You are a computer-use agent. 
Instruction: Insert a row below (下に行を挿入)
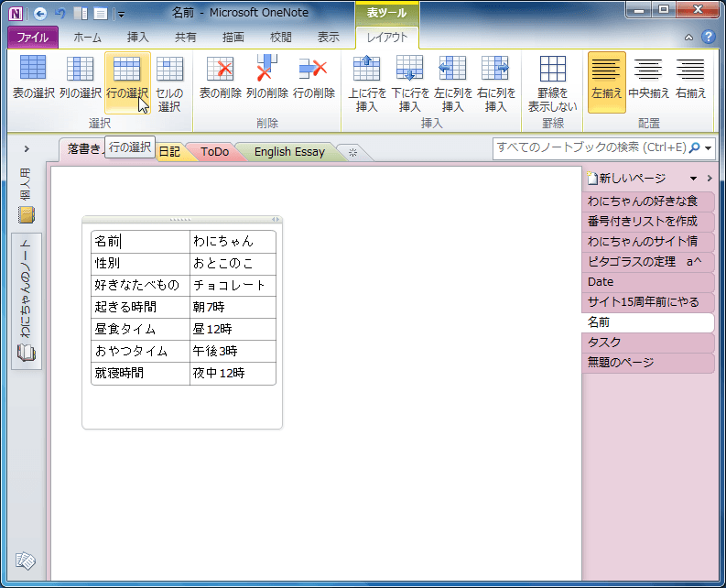click(410, 82)
